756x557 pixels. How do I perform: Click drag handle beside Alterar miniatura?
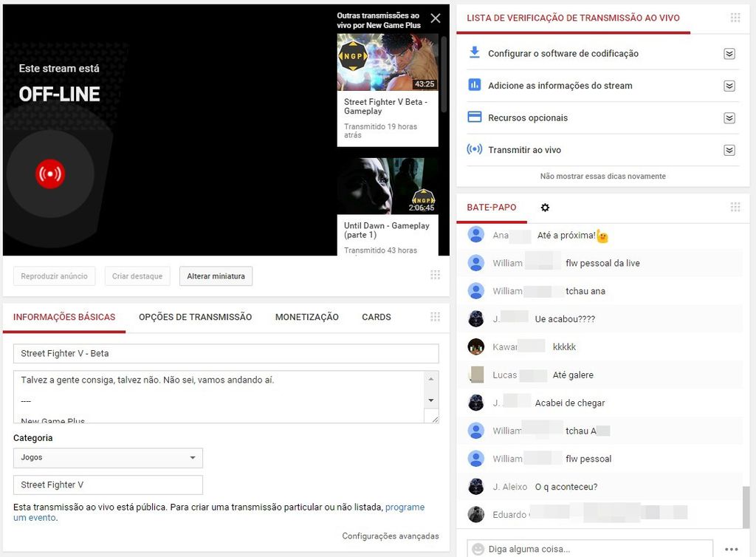tap(435, 275)
